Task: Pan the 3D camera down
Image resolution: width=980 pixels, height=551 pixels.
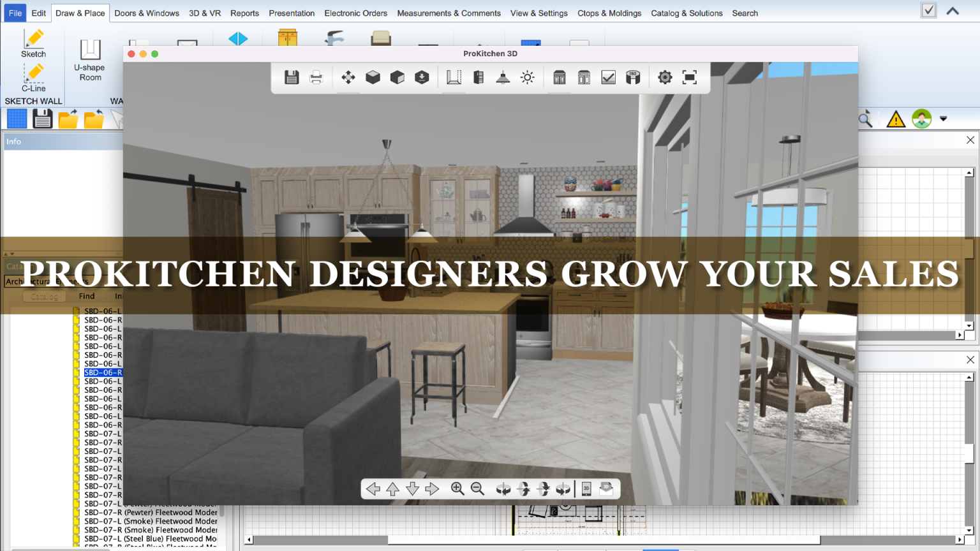Action: (x=412, y=489)
